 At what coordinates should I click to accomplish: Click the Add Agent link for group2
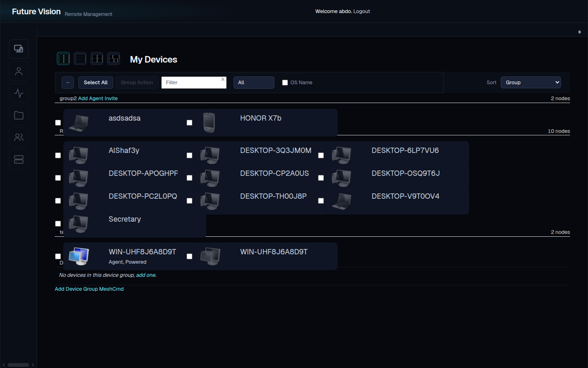91,99
